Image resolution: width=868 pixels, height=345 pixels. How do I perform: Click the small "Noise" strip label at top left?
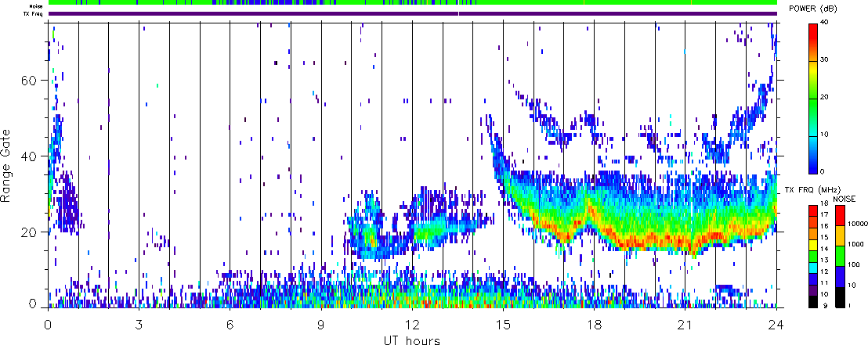37,5
